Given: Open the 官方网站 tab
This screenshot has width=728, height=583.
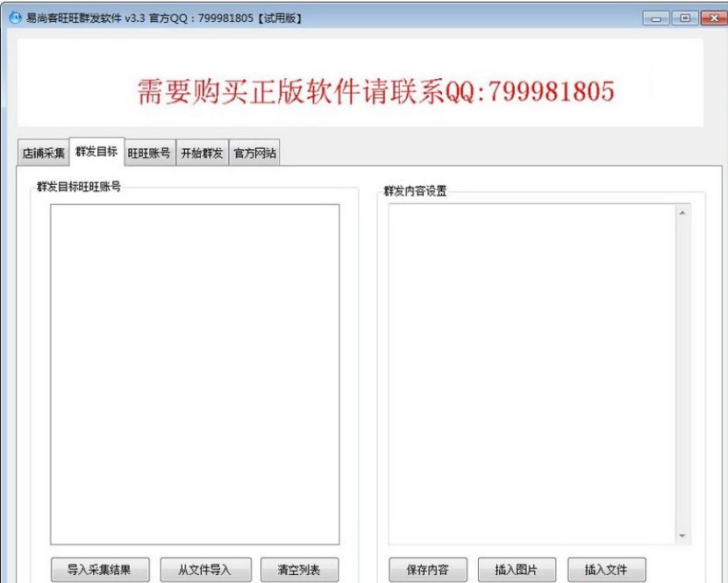Looking at the screenshot, I should tap(254, 153).
